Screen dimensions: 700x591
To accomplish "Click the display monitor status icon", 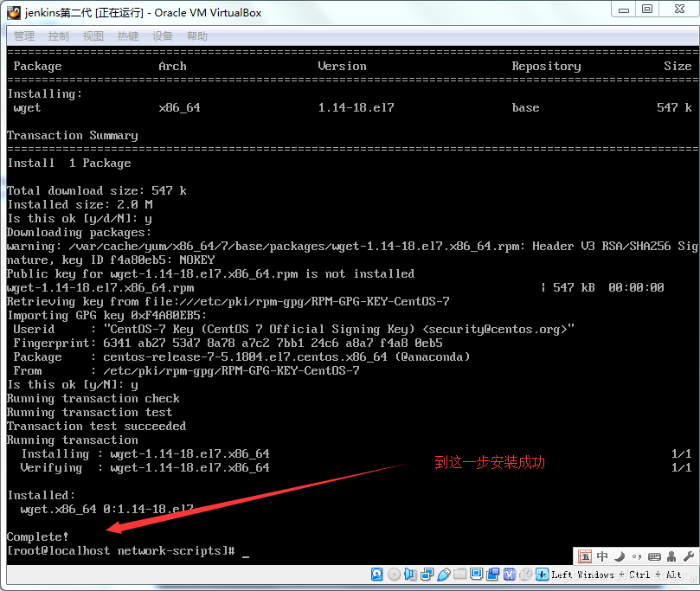I will (x=477, y=574).
